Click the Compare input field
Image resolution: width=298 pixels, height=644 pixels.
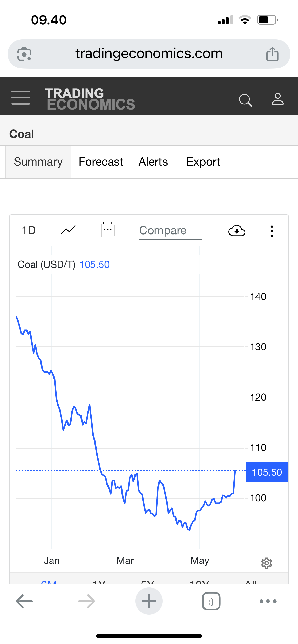pyautogui.click(x=170, y=231)
